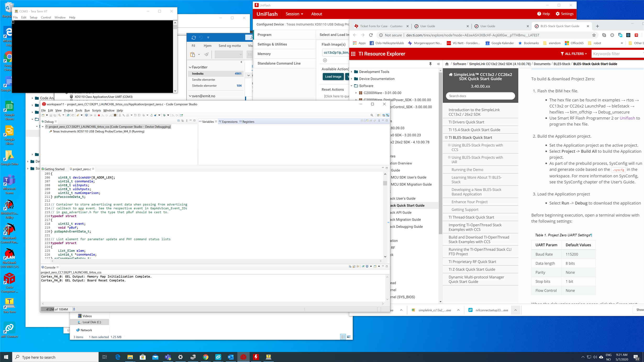The width and height of the screenshot is (644, 362).
Task: Collapse Resource Explorer tree with double chevron
Action: click(x=438, y=64)
